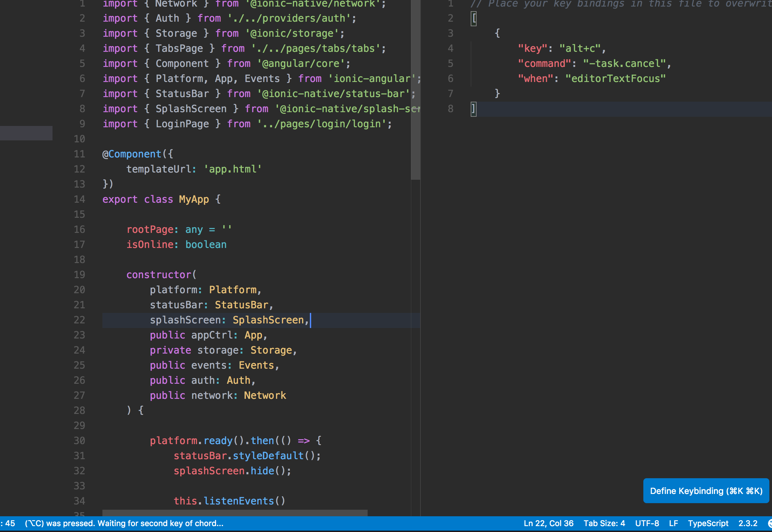The image size is (772, 532).
Task: Click TypeScript version 2.3.2 in status bar
Action: [x=748, y=523]
